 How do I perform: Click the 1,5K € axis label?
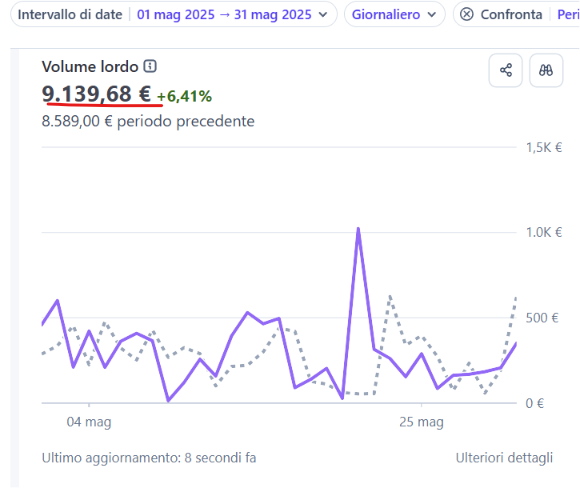(x=544, y=148)
